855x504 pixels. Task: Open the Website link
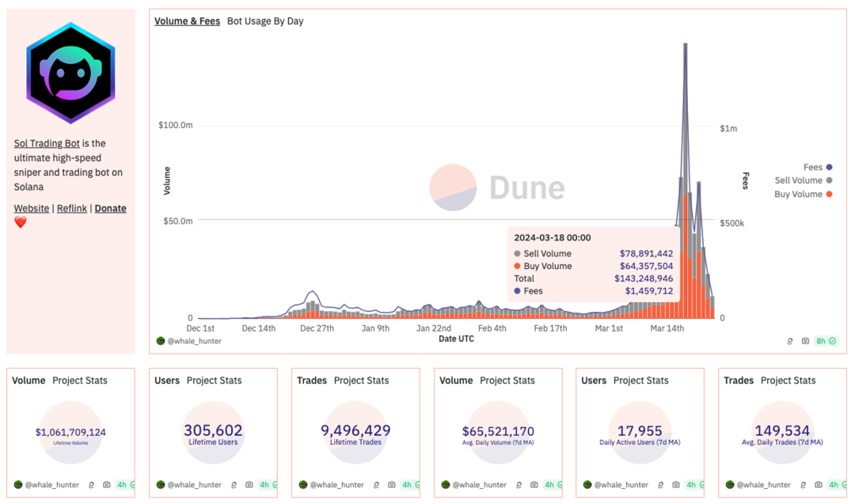(31, 208)
